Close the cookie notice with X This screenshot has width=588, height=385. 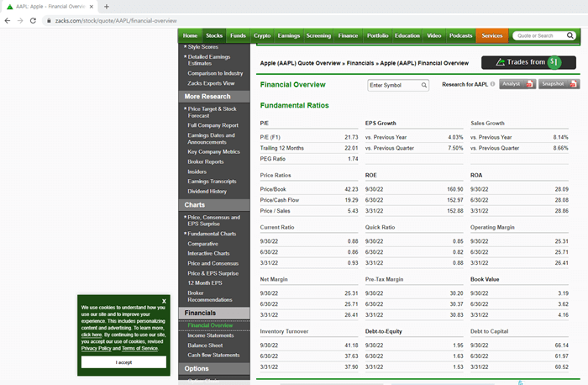tap(164, 301)
